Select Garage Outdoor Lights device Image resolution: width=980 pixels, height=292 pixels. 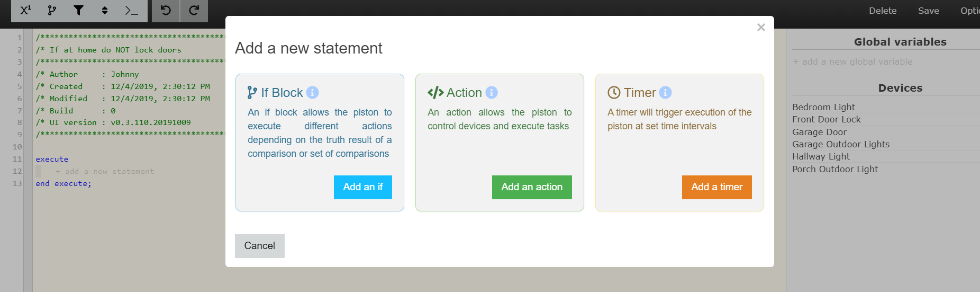pos(841,144)
